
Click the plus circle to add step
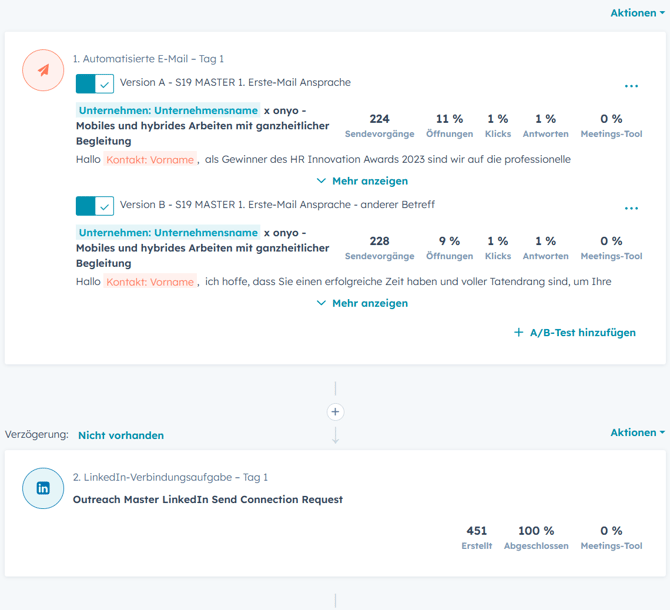click(335, 412)
